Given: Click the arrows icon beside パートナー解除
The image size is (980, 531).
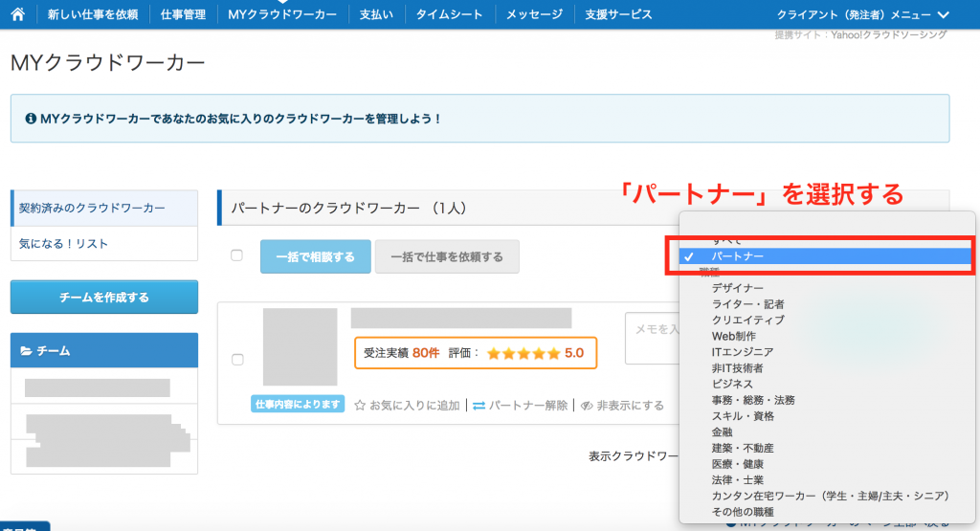Looking at the screenshot, I should (x=479, y=405).
